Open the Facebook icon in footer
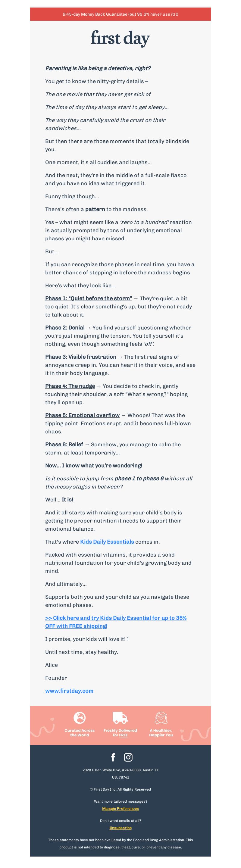 coord(113,757)
